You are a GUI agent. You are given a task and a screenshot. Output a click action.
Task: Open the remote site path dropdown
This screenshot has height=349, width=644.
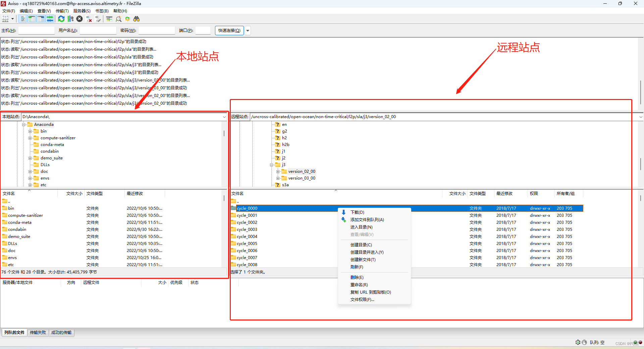(x=641, y=117)
